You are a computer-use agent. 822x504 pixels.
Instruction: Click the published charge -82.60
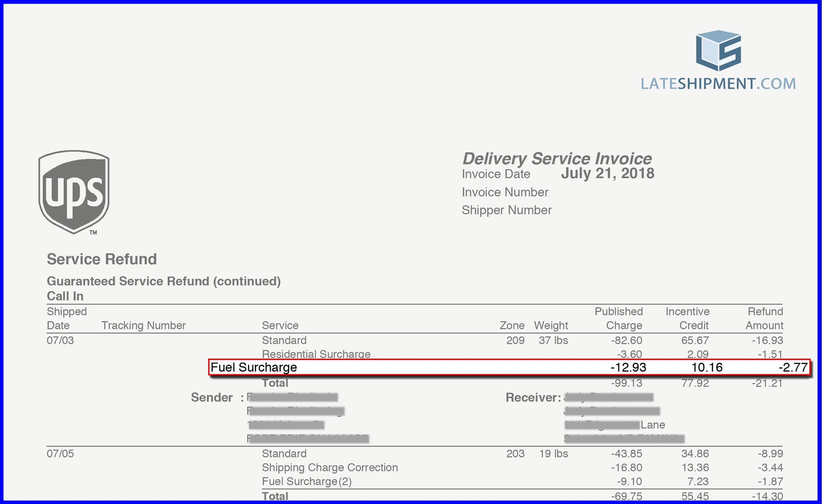tap(626, 340)
